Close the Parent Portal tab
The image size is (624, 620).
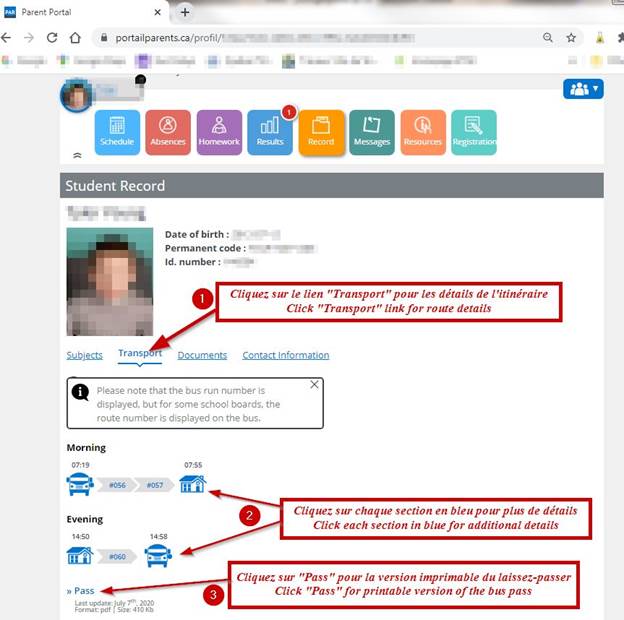158,12
